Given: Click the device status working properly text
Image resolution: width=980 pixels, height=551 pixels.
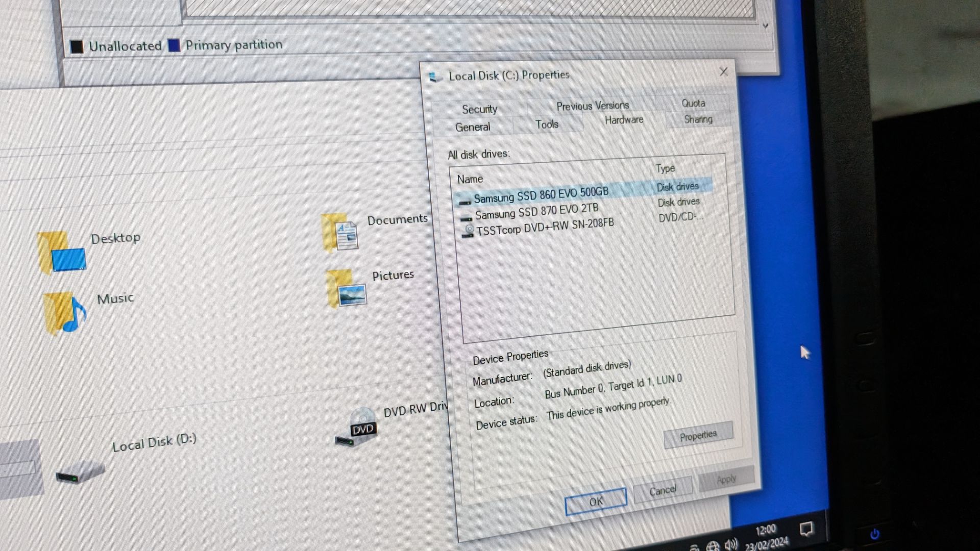Looking at the screenshot, I should click(608, 408).
